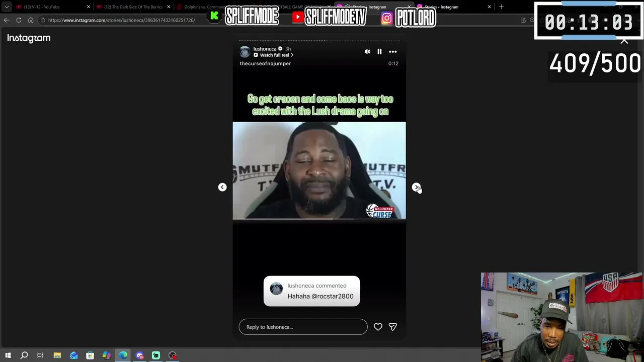Share the story via the paper plane icon
Viewport: 644px width, 362px height.
pyautogui.click(x=393, y=327)
